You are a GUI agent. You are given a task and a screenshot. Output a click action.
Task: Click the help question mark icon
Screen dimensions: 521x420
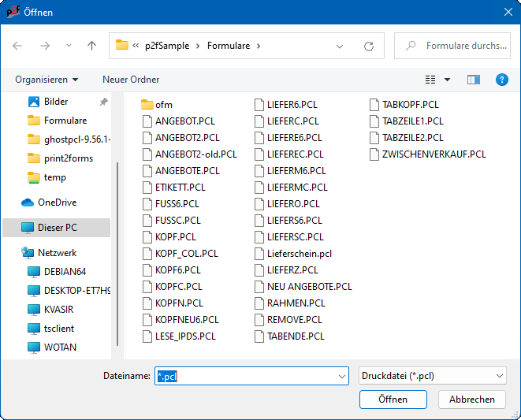pos(501,80)
